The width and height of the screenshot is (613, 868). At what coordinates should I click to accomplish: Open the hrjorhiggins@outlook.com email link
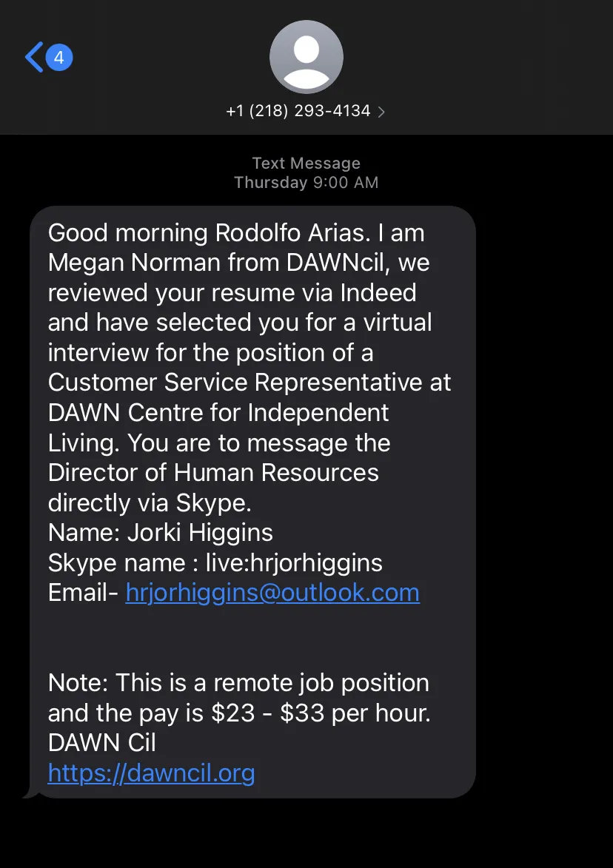(x=272, y=593)
